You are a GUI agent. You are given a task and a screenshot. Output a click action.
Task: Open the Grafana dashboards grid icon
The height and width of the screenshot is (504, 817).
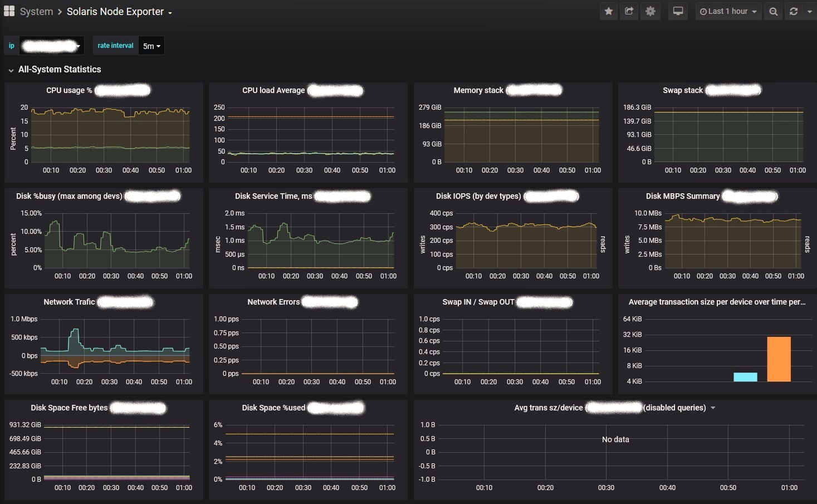pyautogui.click(x=9, y=11)
